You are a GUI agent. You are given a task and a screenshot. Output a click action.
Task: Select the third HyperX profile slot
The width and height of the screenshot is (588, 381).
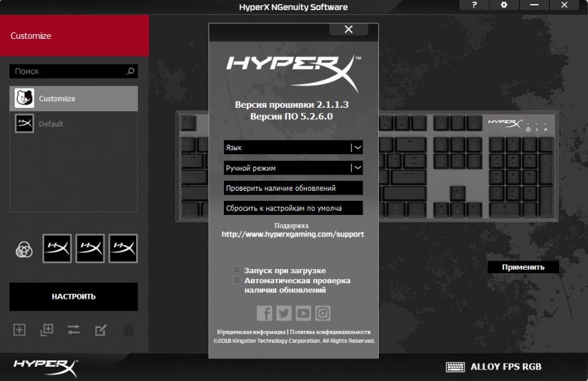[123, 248]
